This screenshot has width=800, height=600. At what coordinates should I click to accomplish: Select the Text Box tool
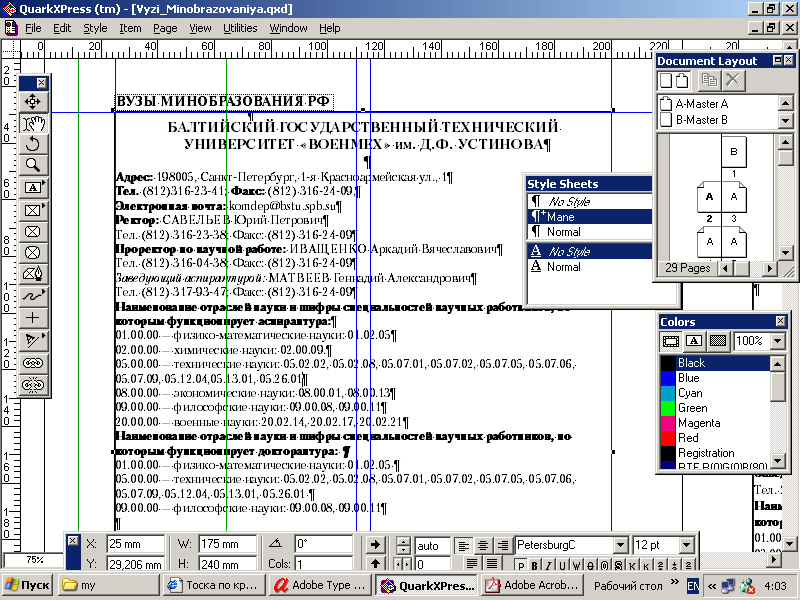click(x=33, y=188)
